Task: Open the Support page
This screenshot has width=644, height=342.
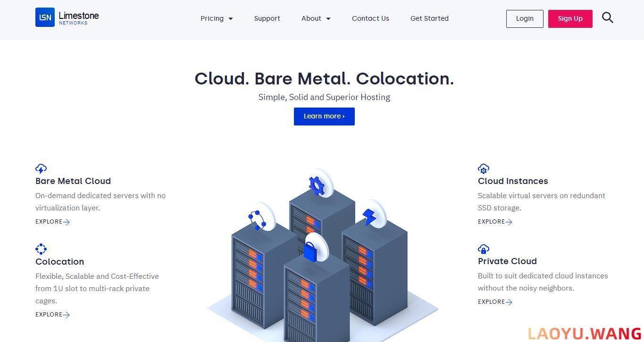Action: [267, 18]
